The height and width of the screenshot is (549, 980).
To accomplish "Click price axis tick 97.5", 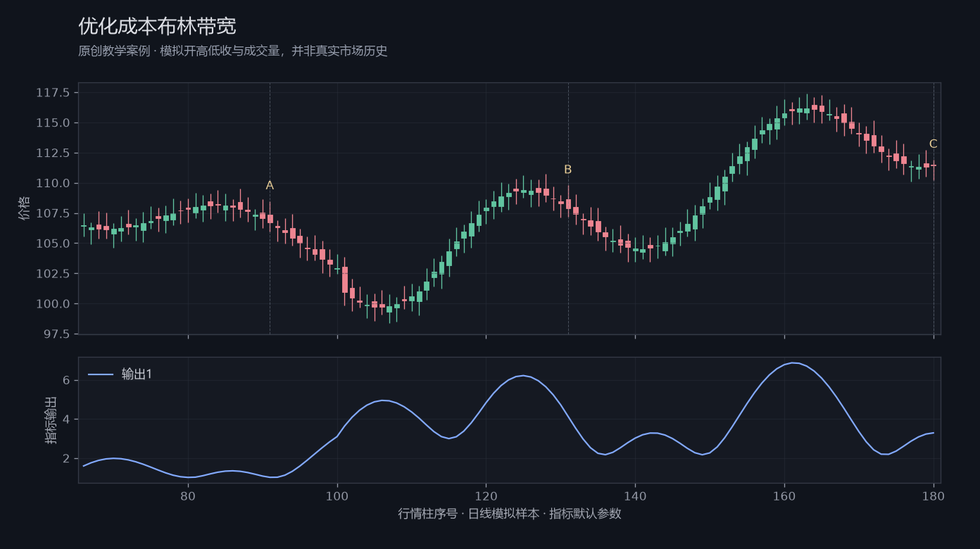I will [56, 334].
